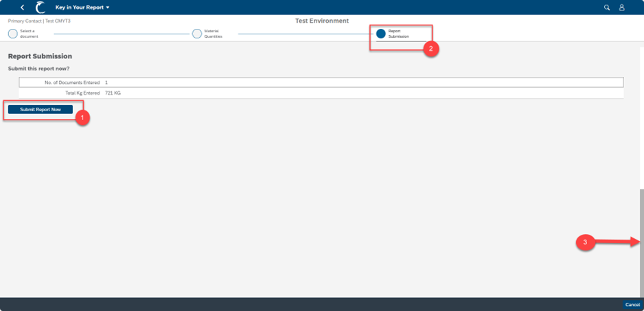The height and width of the screenshot is (311, 644).
Task: Click the back arrow in header
Action: (22, 8)
